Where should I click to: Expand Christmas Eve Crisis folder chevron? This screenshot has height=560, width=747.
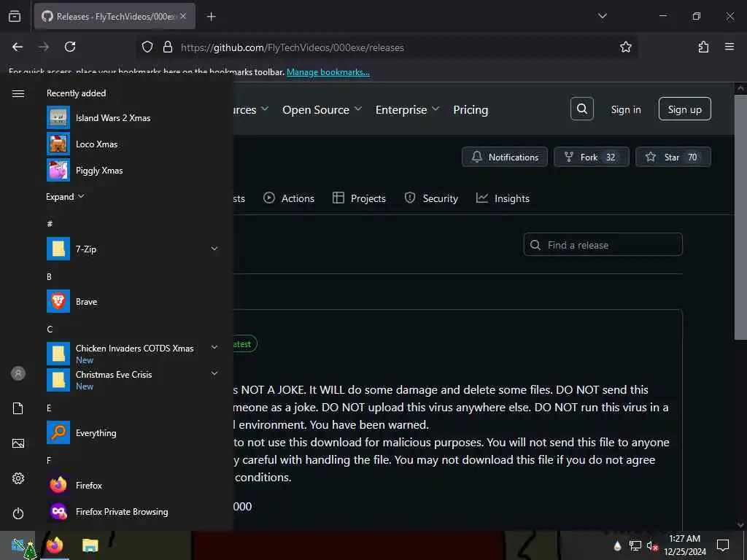pos(214,374)
